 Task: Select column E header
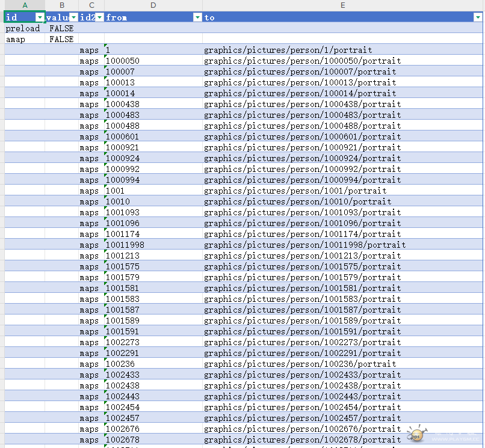(x=342, y=5)
